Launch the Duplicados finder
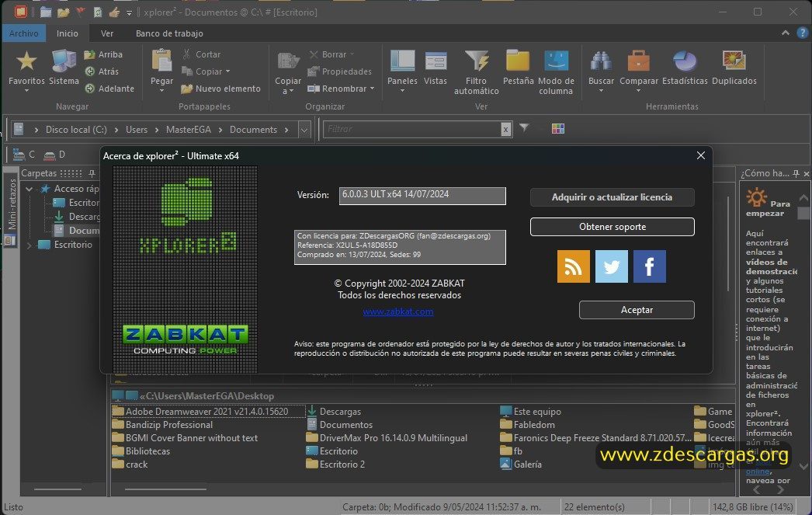 (734, 68)
